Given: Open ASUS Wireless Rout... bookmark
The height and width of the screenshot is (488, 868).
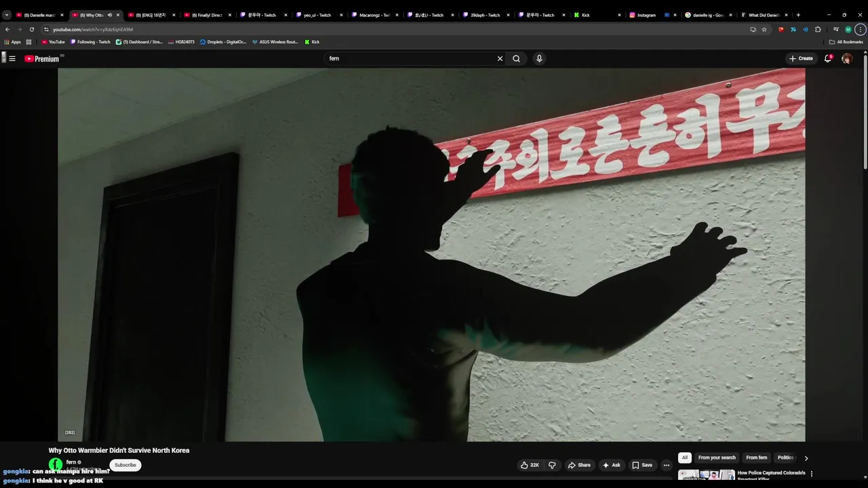Looking at the screenshot, I should [275, 42].
